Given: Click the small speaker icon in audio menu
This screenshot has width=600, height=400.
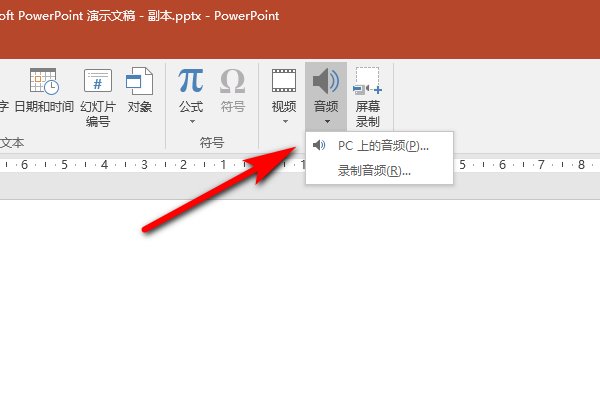Looking at the screenshot, I should click(319, 146).
